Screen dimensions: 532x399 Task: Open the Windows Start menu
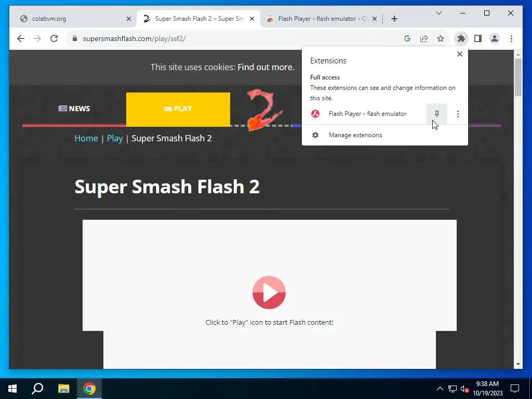click(x=12, y=389)
